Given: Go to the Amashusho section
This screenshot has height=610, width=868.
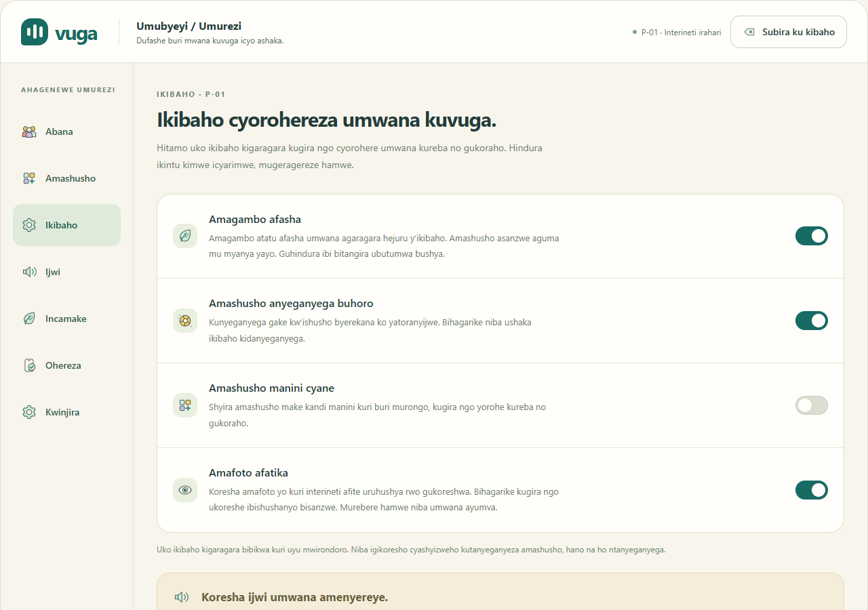Looking at the screenshot, I should 66,178.
